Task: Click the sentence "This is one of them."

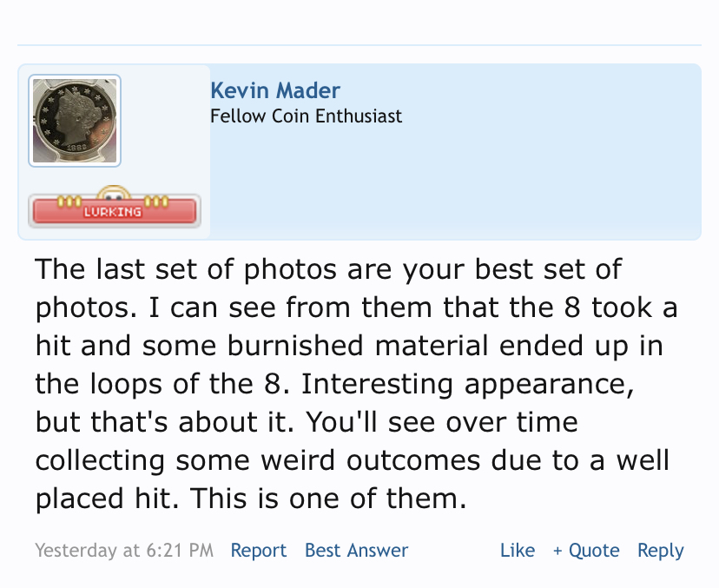Action: 328,499
